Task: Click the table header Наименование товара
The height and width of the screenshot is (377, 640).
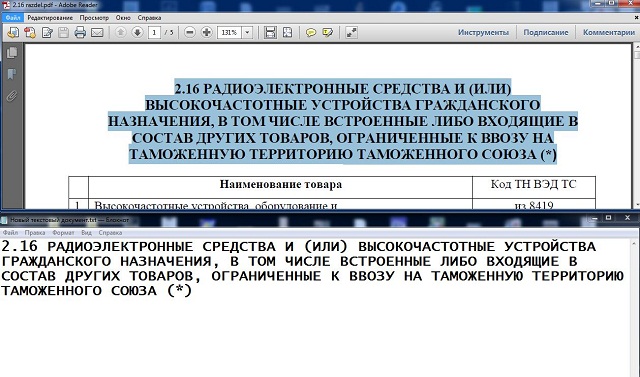Action: tap(281, 184)
